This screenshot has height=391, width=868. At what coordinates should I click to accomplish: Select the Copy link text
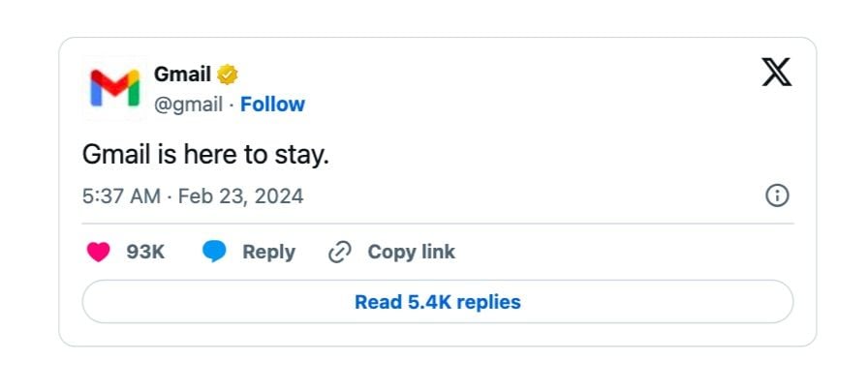pyautogui.click(x=412, y=253)
